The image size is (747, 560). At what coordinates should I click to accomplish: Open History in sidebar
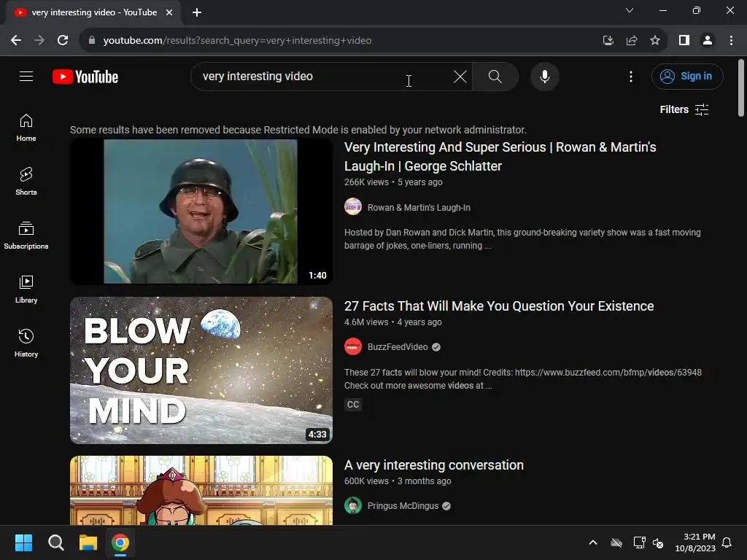[26, 343]
